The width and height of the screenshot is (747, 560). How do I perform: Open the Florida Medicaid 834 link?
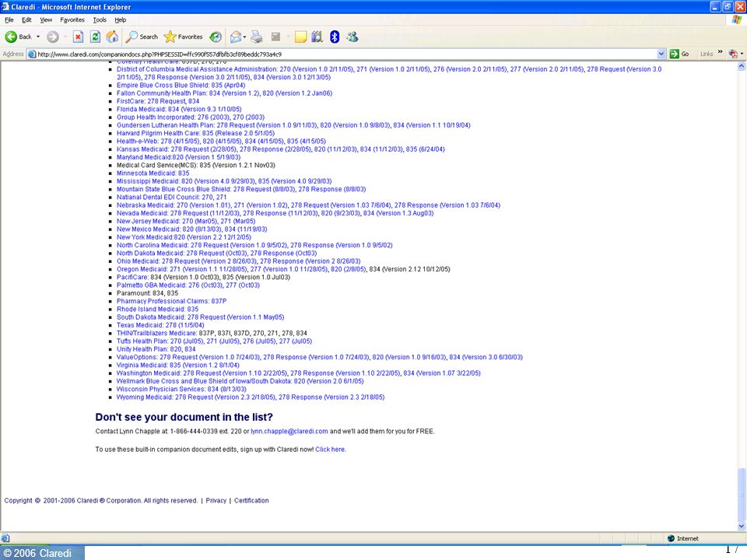pyautogui.click(x=179, y=109)
